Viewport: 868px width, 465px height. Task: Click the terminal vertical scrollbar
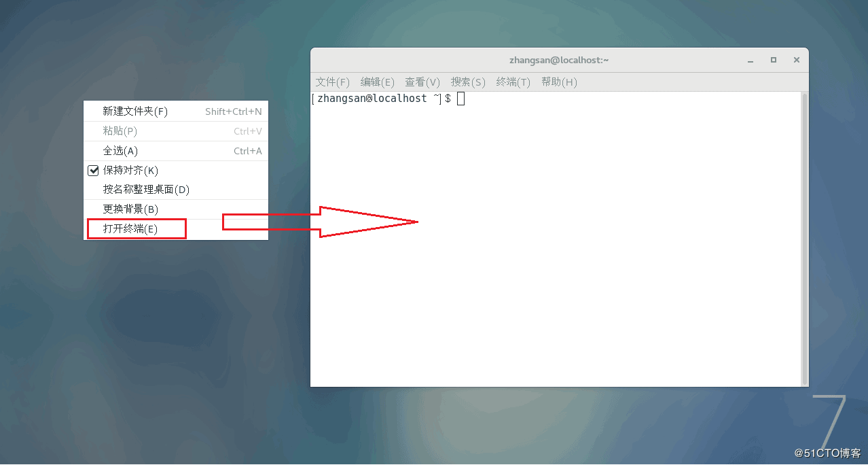(805, 239)
